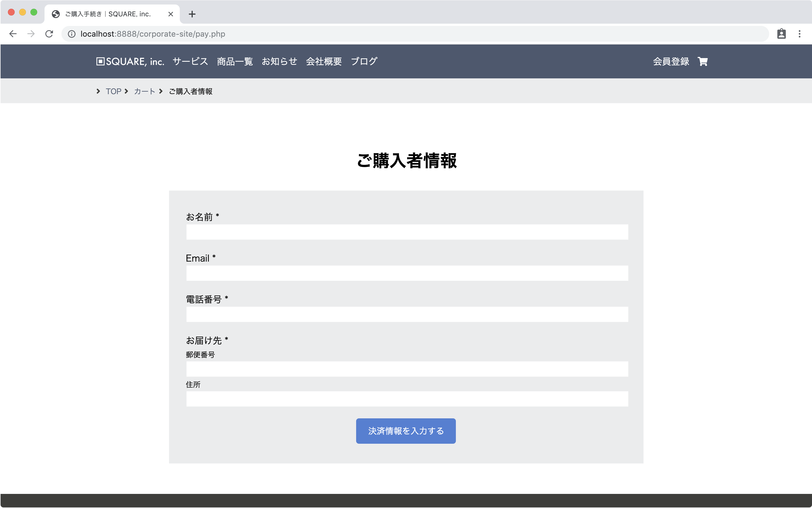Open the Chrome three-dot menu
The width and height of the screenshot is (812, 508).
(800, 34)
